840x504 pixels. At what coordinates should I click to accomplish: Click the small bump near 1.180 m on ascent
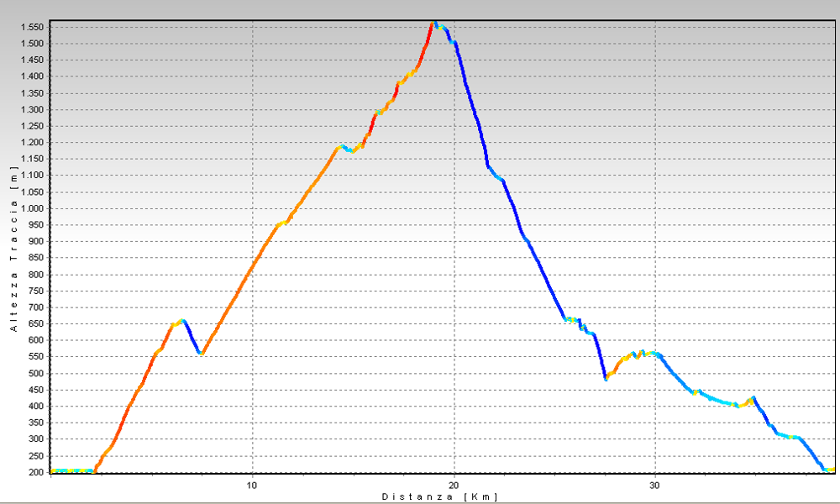tap(342, 147)
